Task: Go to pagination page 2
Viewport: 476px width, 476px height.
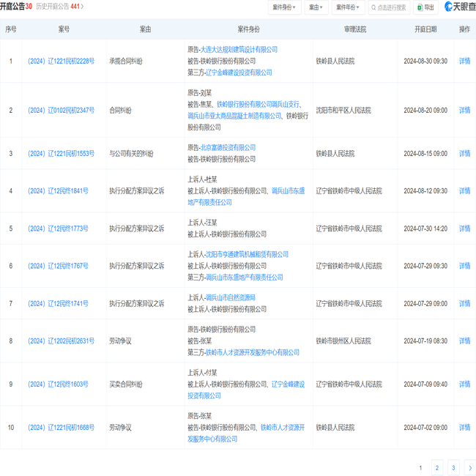Action: [x=437, y=468]
